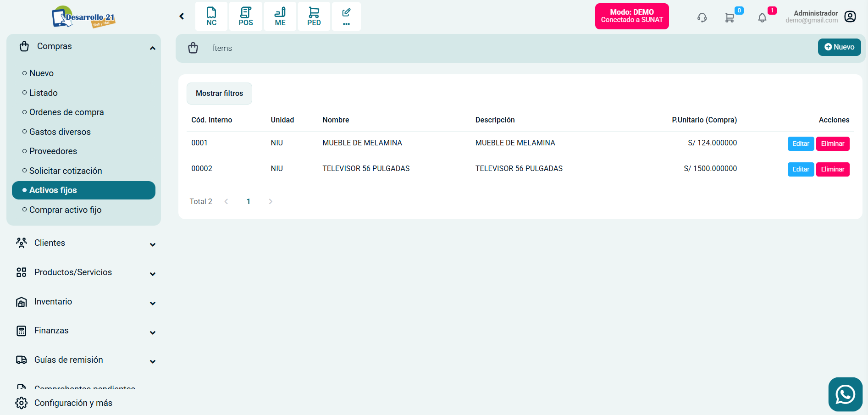
Task: Expand the Inventario menu section
Action: tap(153, 303)
